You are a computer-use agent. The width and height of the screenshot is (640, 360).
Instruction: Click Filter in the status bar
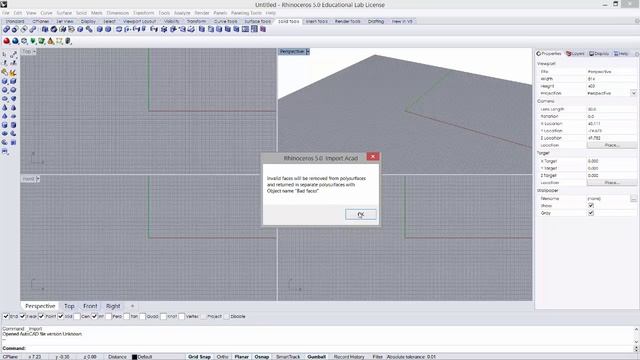click(378, 357)
